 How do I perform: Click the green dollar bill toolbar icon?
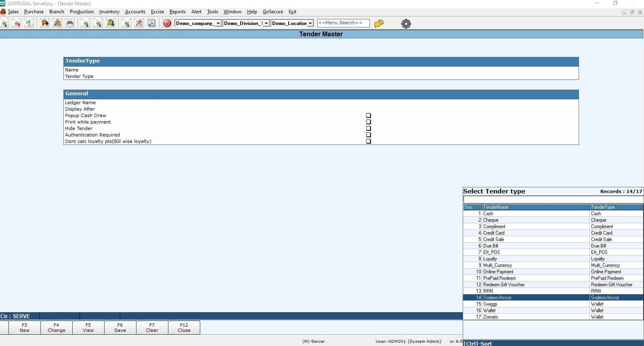tap(29, 23)
